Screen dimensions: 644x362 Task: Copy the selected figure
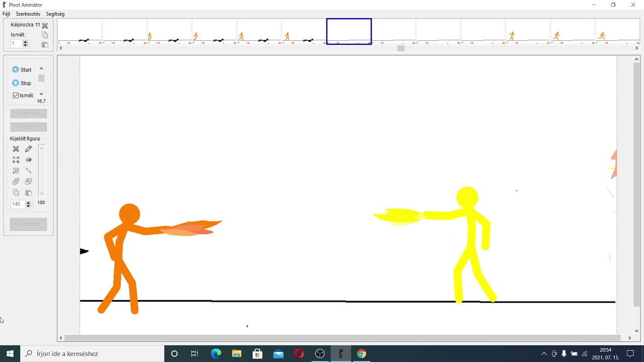[x=16, y=193]
